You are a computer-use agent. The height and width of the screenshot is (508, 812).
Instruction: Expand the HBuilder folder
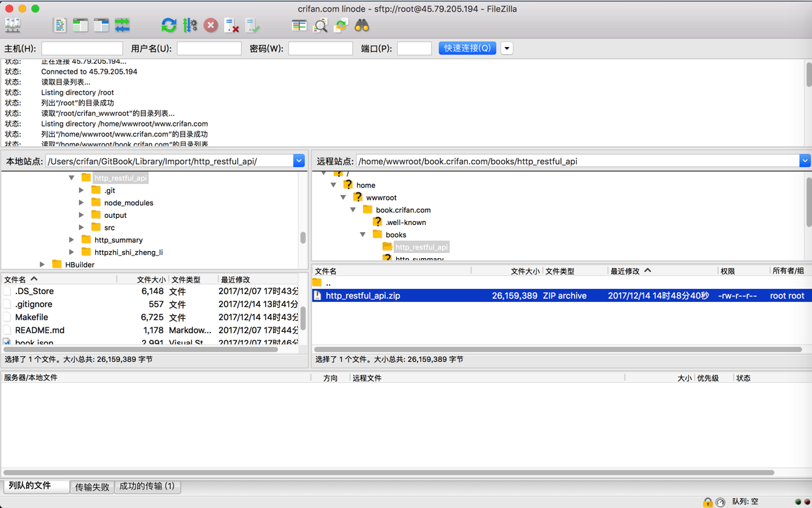click(x=42, y=265)
